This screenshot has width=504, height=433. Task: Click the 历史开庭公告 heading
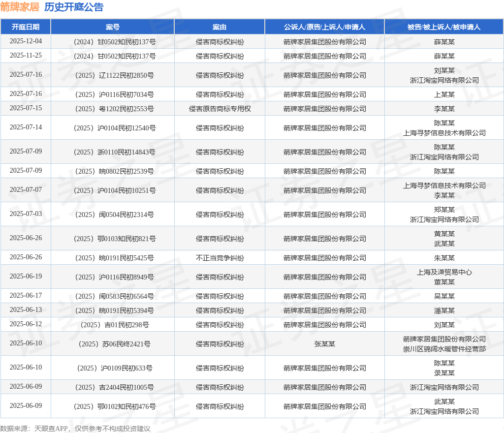tap(74, 7)
